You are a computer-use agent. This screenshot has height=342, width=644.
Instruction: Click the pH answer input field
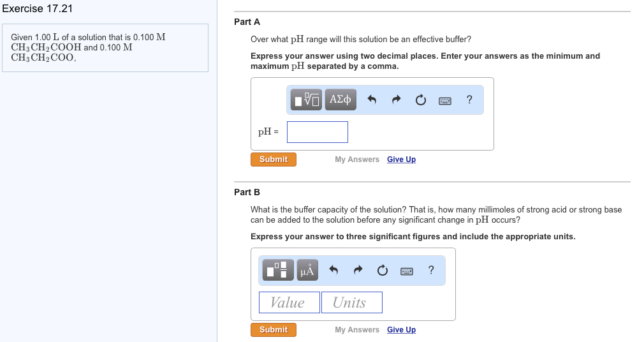pos(318,132)
